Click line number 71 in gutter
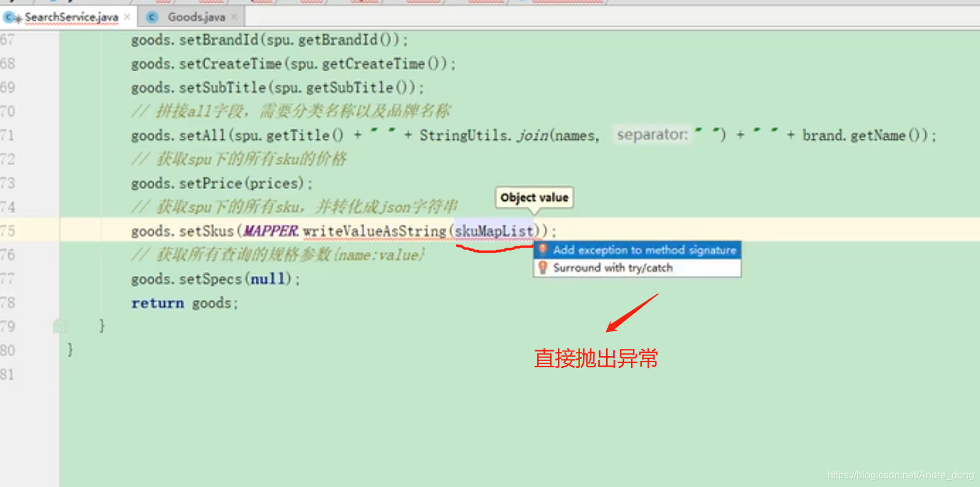980x487 pixels. coord(8,136)
